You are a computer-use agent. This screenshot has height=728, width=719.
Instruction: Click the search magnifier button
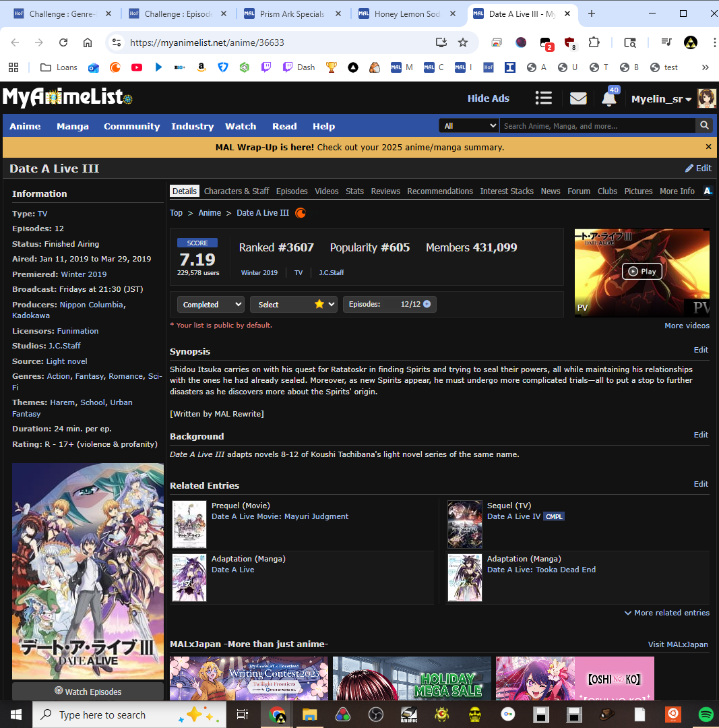pyautogui.click(x=704, y=125)
